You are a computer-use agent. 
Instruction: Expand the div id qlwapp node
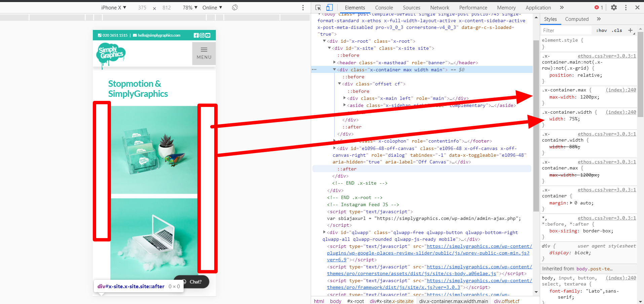point(324,232)
